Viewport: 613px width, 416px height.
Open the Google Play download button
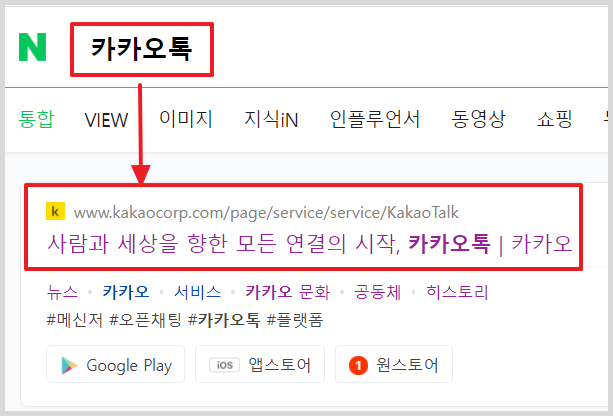pos(115,364)
